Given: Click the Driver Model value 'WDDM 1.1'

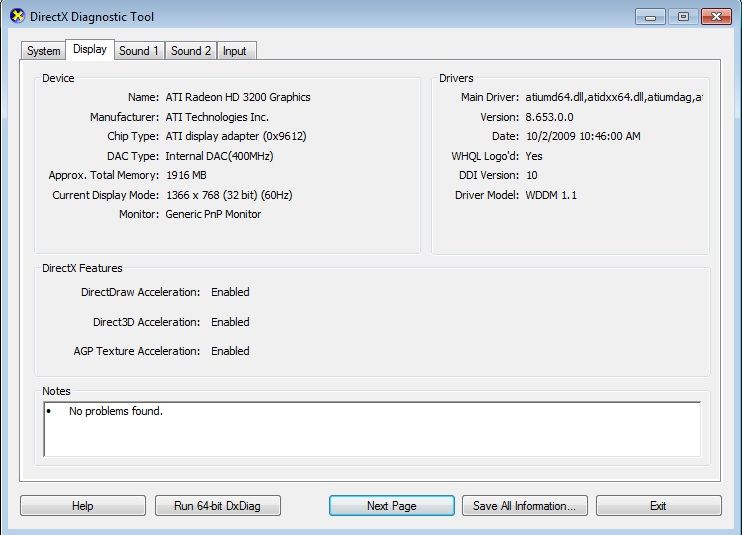Looking at the screenshot, I should (x=551, y=195).
